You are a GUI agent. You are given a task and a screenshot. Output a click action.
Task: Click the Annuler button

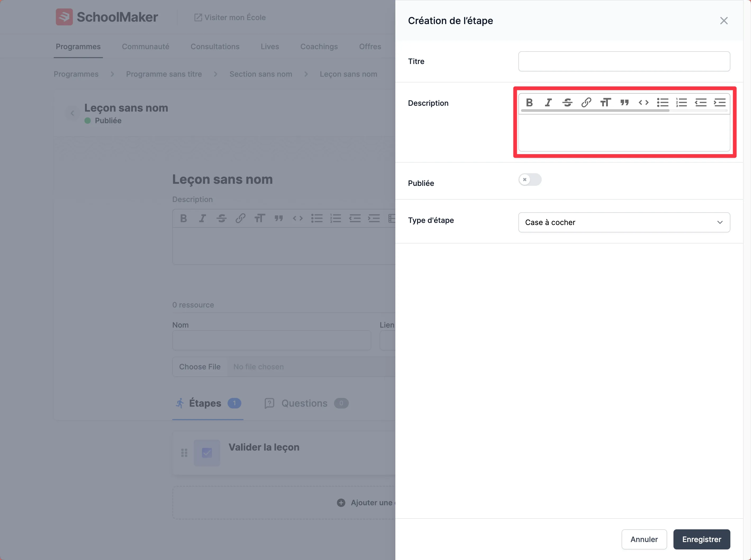644,539
